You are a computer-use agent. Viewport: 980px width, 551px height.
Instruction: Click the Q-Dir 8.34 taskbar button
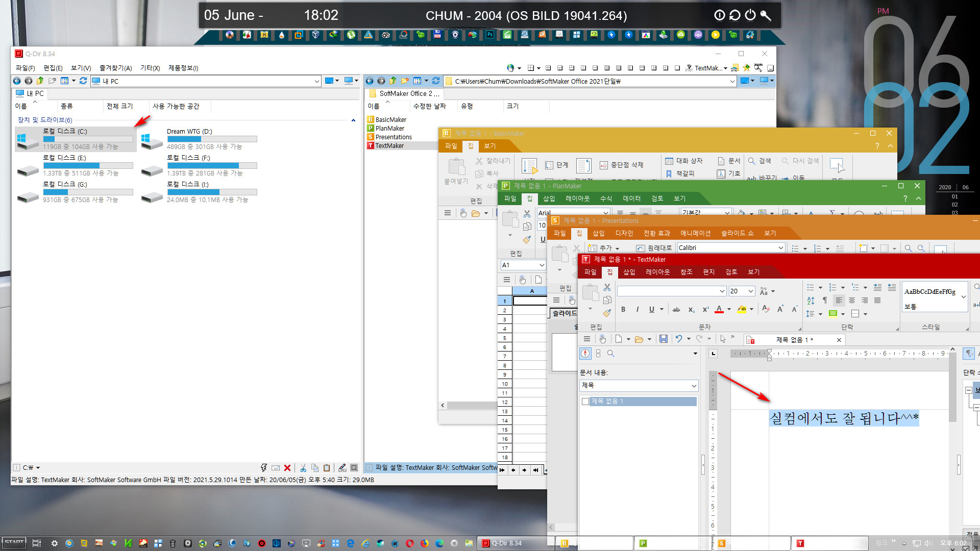click(x=515, y=543)
